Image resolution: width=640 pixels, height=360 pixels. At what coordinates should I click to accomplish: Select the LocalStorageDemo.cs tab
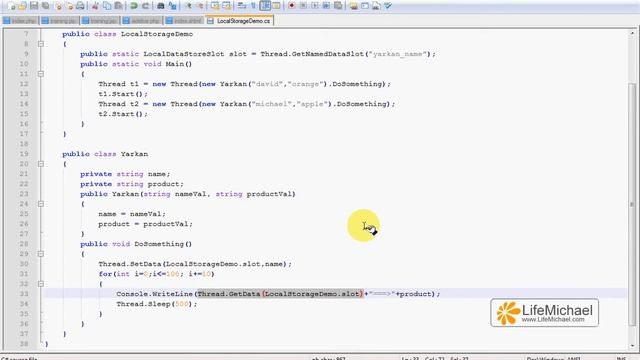tap(239, 21)
